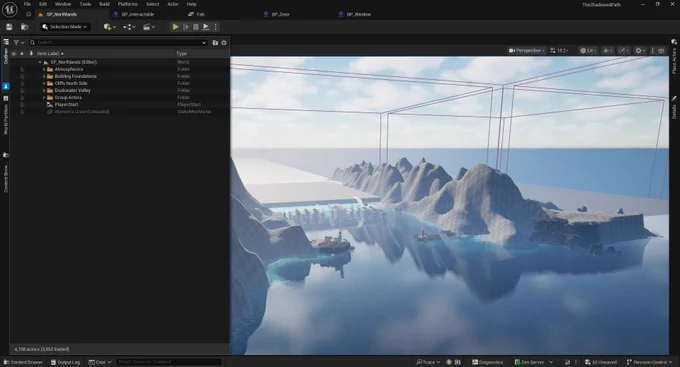Switch to the BP_Window tab
Viewport: 680px width, 367px height.
coord(358,14)
